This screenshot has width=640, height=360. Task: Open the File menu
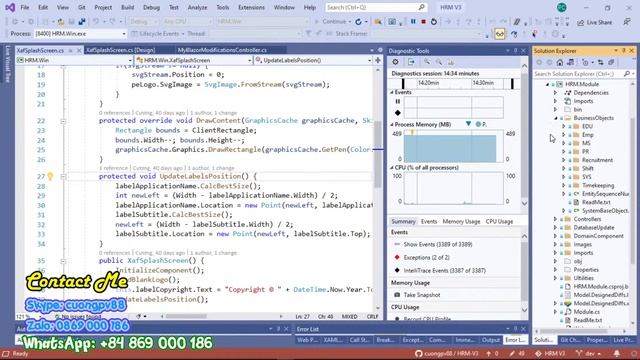[x=24, y=7]
